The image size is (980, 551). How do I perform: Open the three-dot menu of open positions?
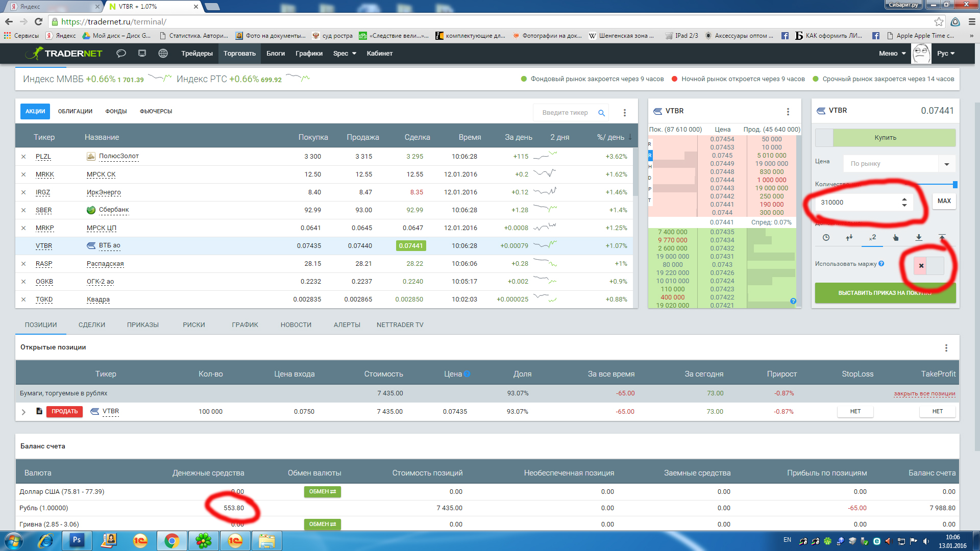click(x=946, y=348)
